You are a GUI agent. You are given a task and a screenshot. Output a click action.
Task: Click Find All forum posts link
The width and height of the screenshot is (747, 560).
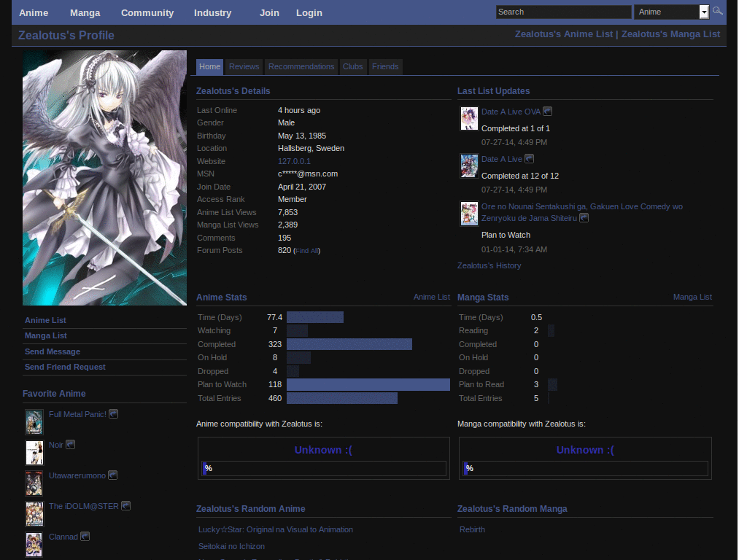tap(307, 251)
